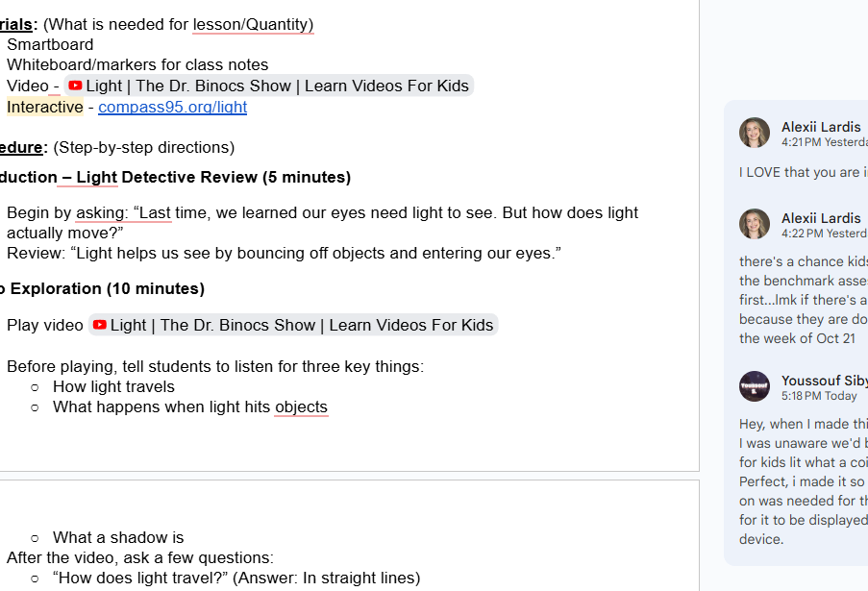This screenshot has height=591, width=868.
Task: Click the underlined word "objects"
Action: point(301,406)
